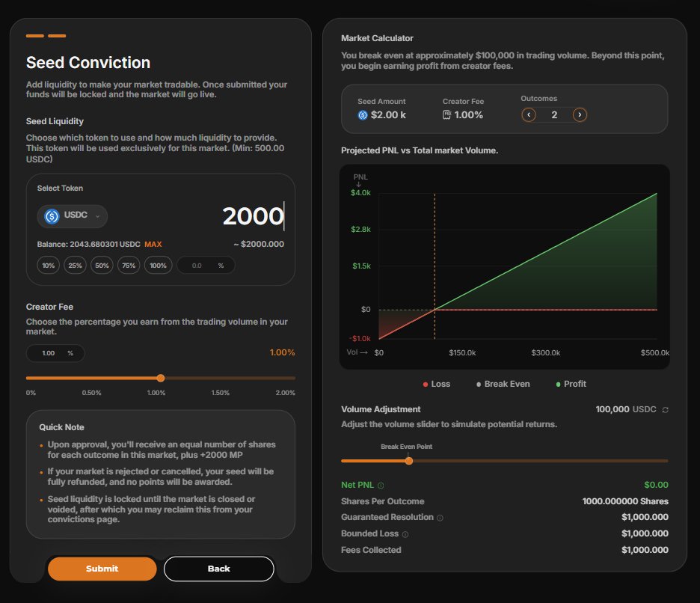Screen dimensions: 700x603
Task: Click the projected PNL chart area
Action: [x=505, y=266]
